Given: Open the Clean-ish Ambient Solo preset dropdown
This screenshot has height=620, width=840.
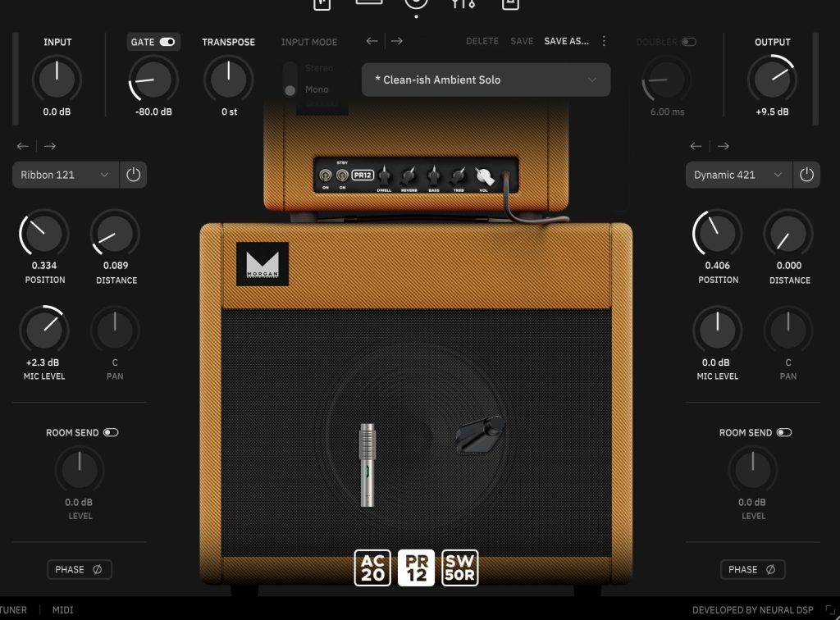Looking at the screenshot, I should tap(486, 80).
